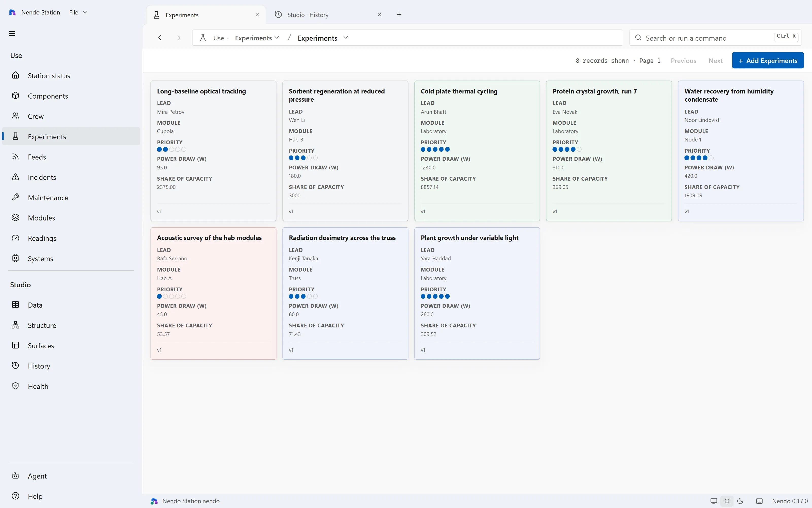The width and height of the screenshot is (812, 508).
Task: Open the Studio Structure section
Action: pyautogui.click(x=71, y=325)
